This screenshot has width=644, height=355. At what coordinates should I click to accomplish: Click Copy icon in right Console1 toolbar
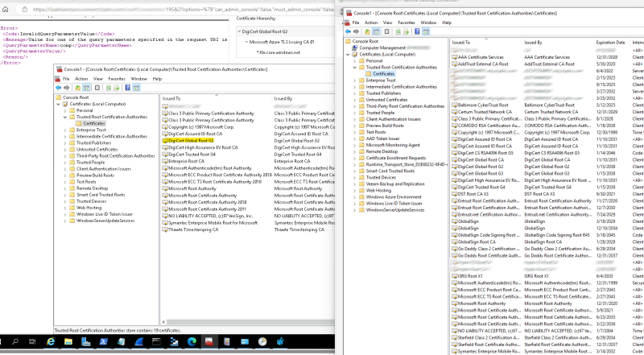pos(387,31)
